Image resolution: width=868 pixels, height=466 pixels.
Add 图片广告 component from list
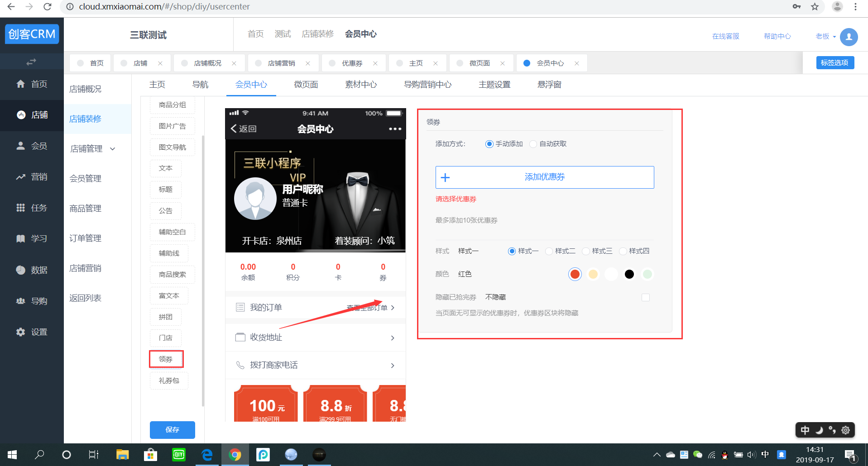click(172, 126)
